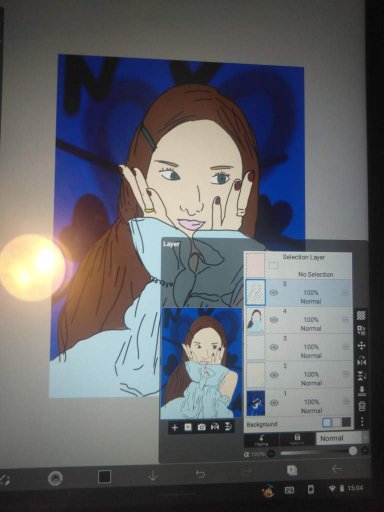Delete layer using trash can icon
384x512 pixels.
click(x=362, y=406)
